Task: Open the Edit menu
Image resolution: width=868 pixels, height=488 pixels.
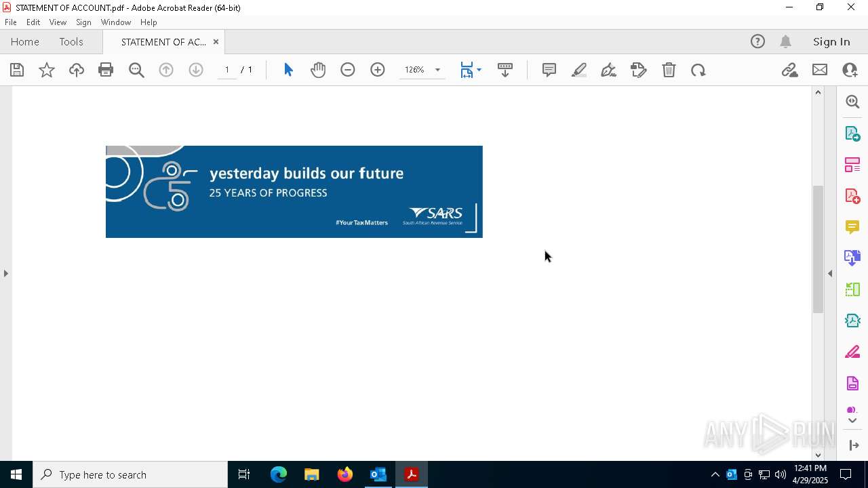Action: click(33, 22)
